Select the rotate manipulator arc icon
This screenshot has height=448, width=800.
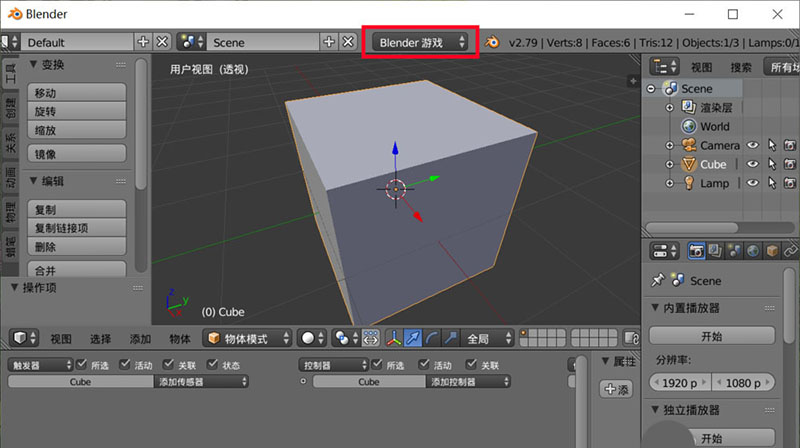(432, 338)
